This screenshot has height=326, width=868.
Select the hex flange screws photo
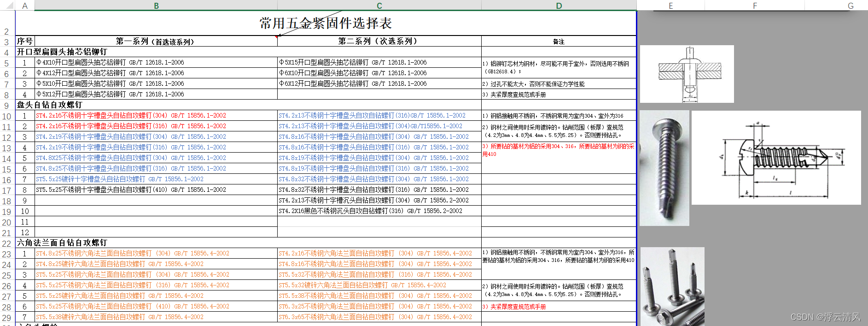672,286
